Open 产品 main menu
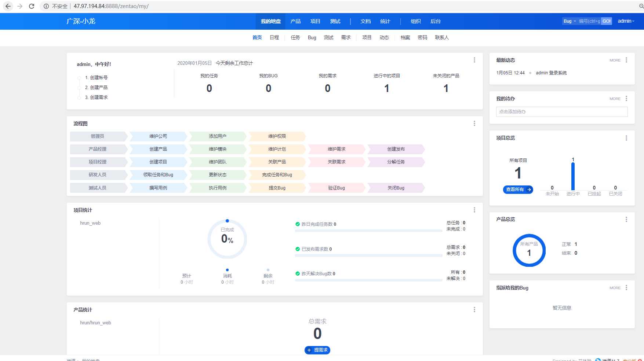Screen dimensions: 644x361 tap(295, 21)
